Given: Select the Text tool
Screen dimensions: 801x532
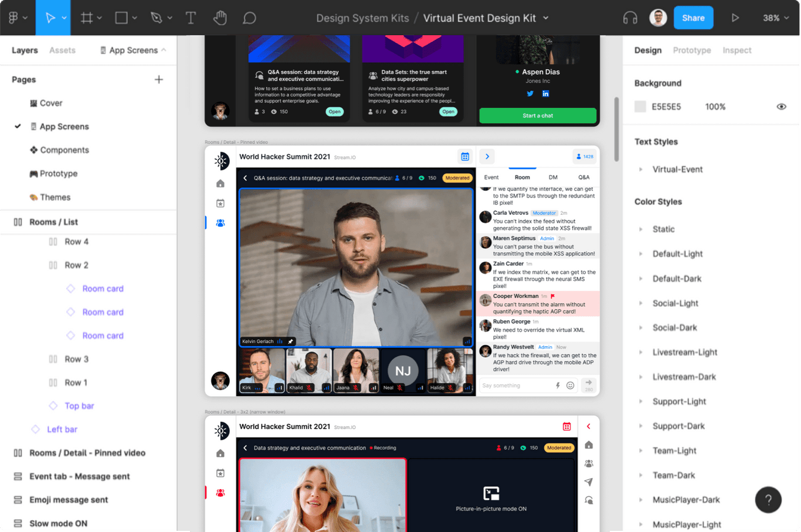Looking at the screenshot, I should [x=191, y=17].
